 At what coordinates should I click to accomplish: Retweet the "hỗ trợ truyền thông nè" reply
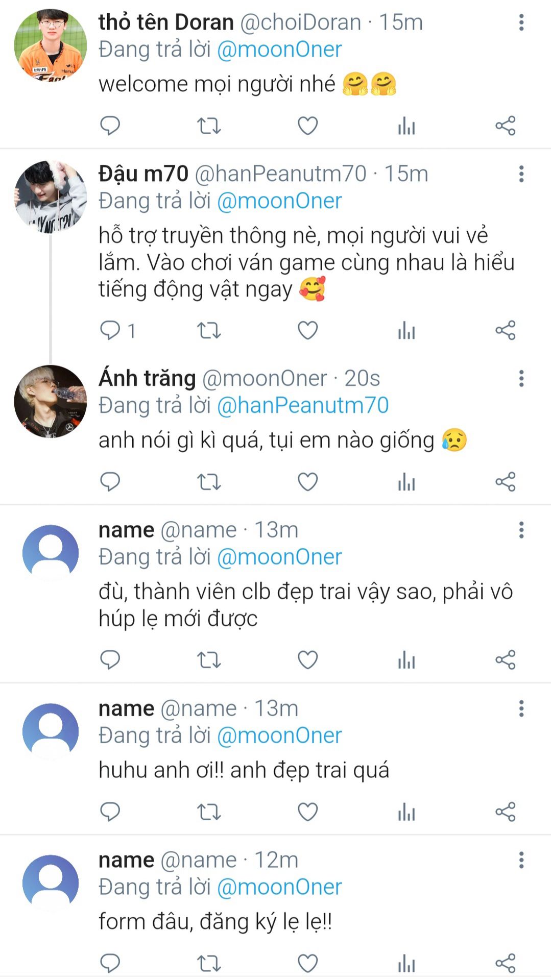[209, 331]
